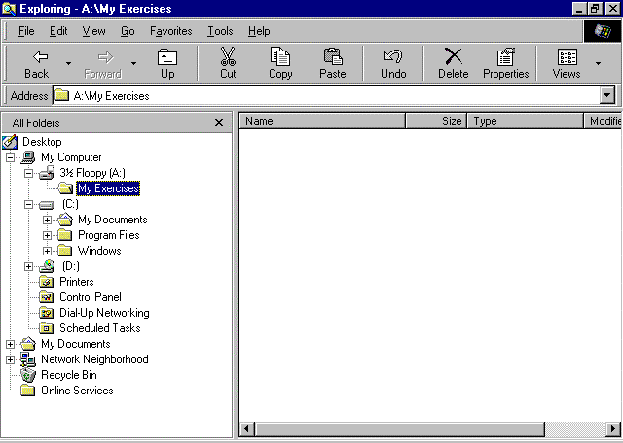
Task: Expand the Network Neighborhood tree node
Action: (11, 360)
